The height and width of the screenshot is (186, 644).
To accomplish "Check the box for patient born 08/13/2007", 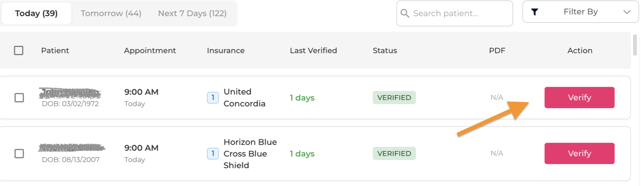I will point(19,154).
